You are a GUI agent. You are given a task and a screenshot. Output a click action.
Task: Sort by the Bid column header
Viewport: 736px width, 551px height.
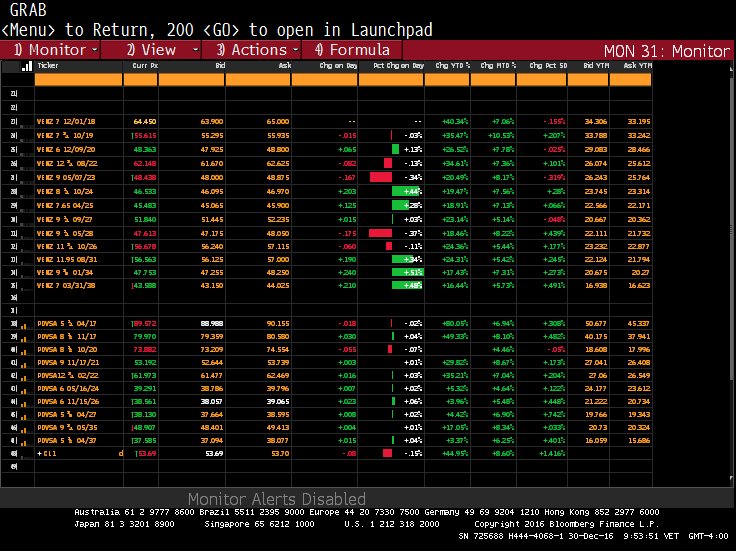pyautogui.click(x=192, y=66)
